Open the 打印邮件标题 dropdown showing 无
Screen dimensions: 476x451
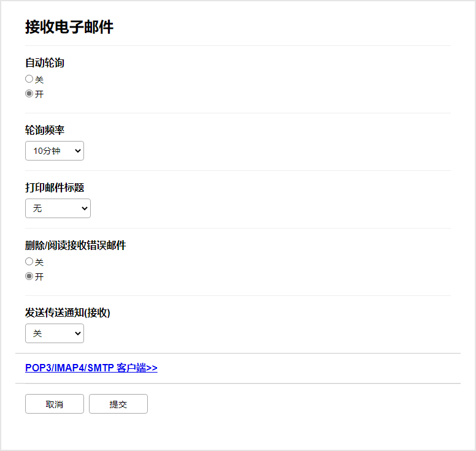click(58, 208)
